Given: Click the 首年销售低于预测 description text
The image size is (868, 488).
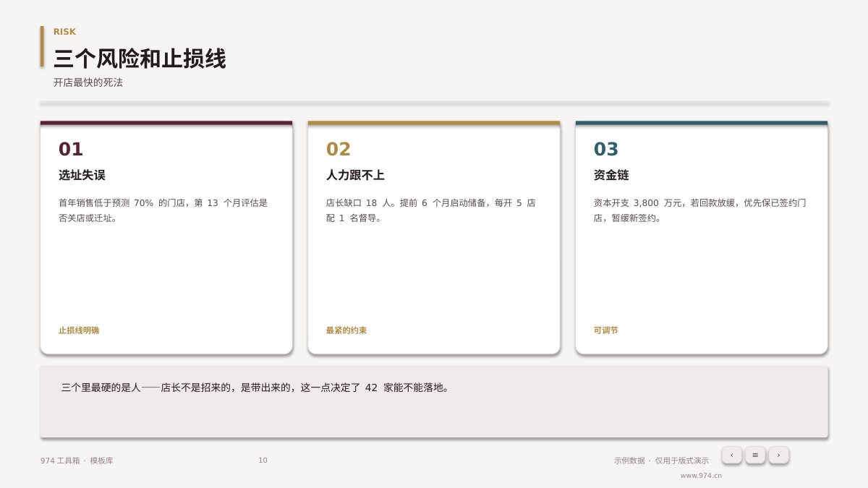Looking at the screenshot, I should 163,210.
